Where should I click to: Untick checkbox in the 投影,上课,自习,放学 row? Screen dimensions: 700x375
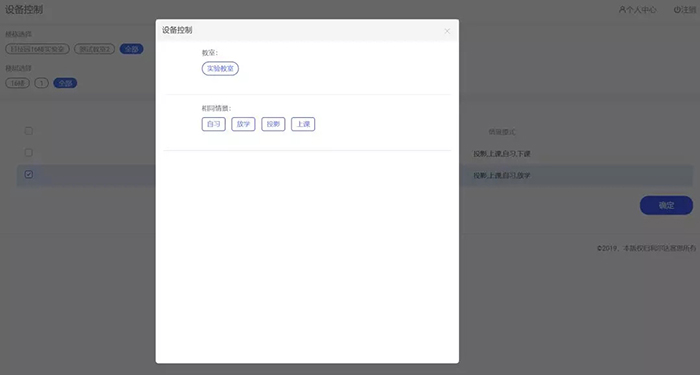tap(29, 174)
